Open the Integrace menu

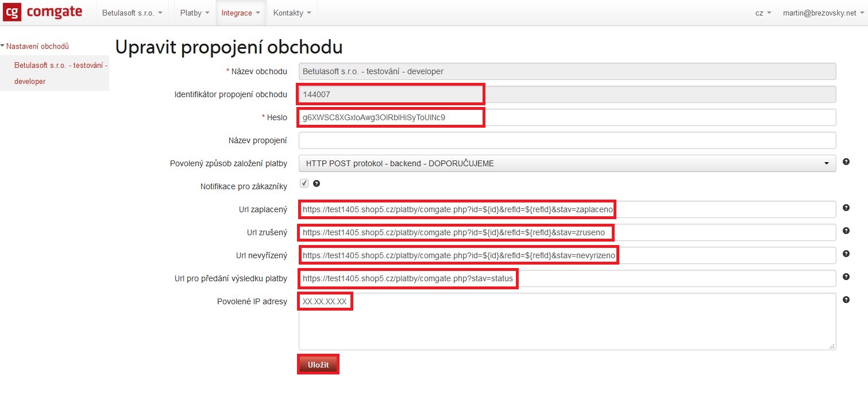(241, 13)
